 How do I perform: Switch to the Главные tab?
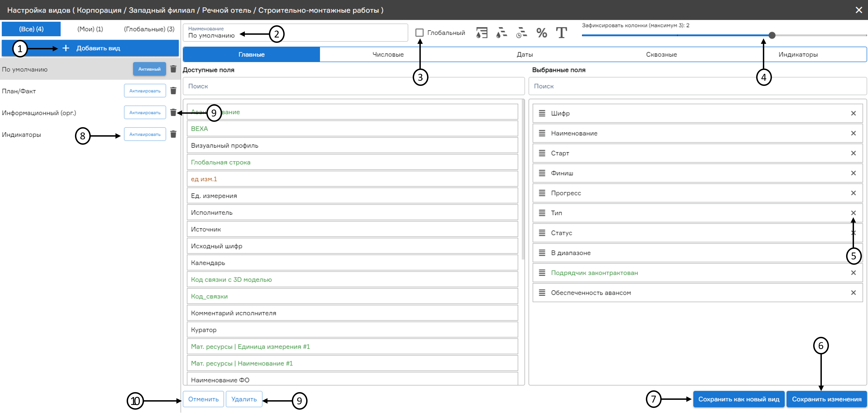(x=251, y=54)
